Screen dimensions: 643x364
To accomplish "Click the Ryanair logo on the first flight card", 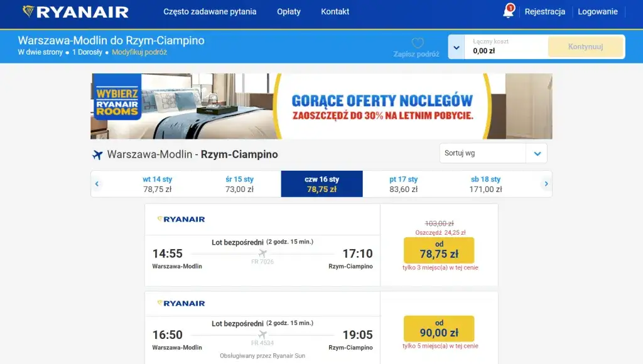I will tap(180, 219).
